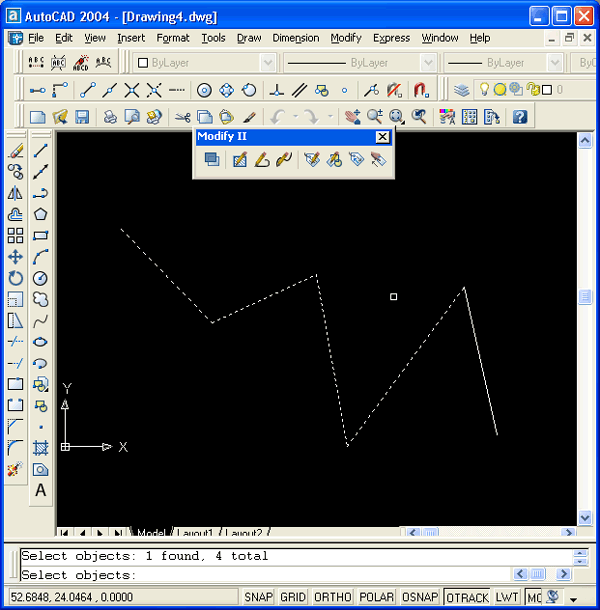Select the Circle draw tool
Viewport: 600px width, 610px height.
click(x=41, y=278)
